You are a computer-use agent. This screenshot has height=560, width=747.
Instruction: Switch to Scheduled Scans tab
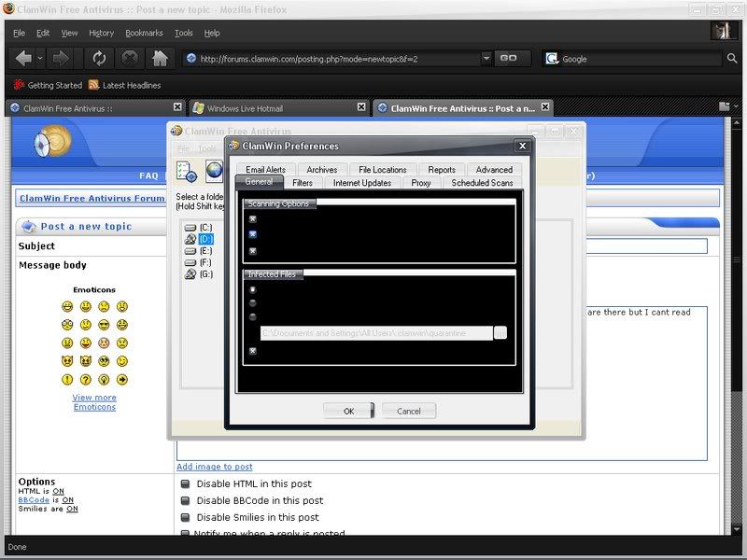coord(482,183)
